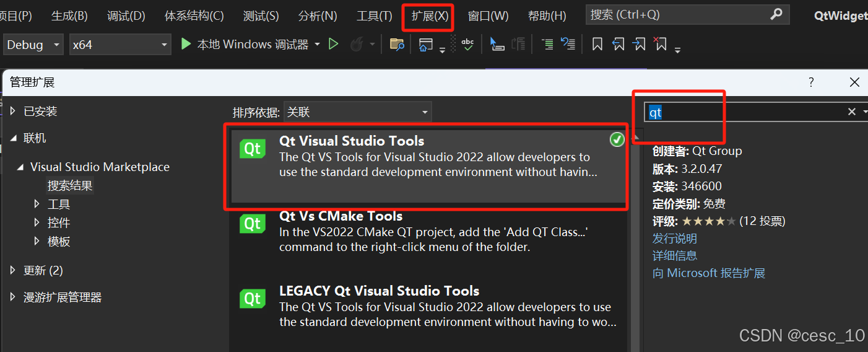Open the 发行说明 link
The height and width of the screenshot is (352, 868).
click(674, 238)
